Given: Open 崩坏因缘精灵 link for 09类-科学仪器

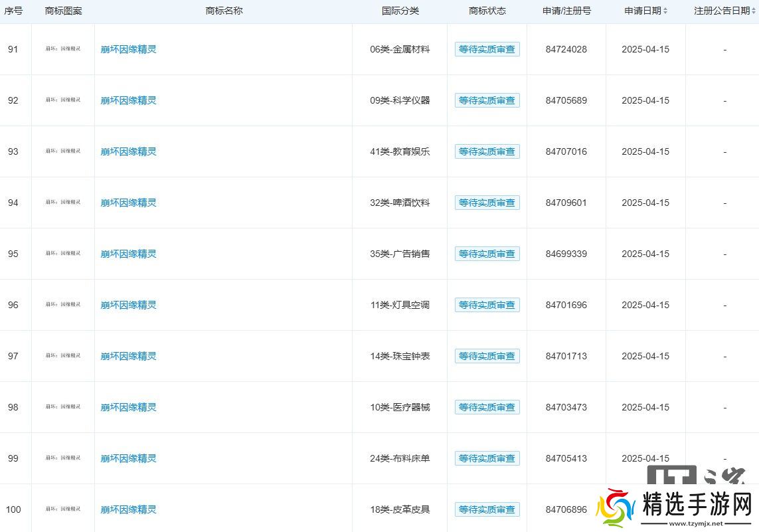Looking at the screenshot, I should tap(128, 100).
